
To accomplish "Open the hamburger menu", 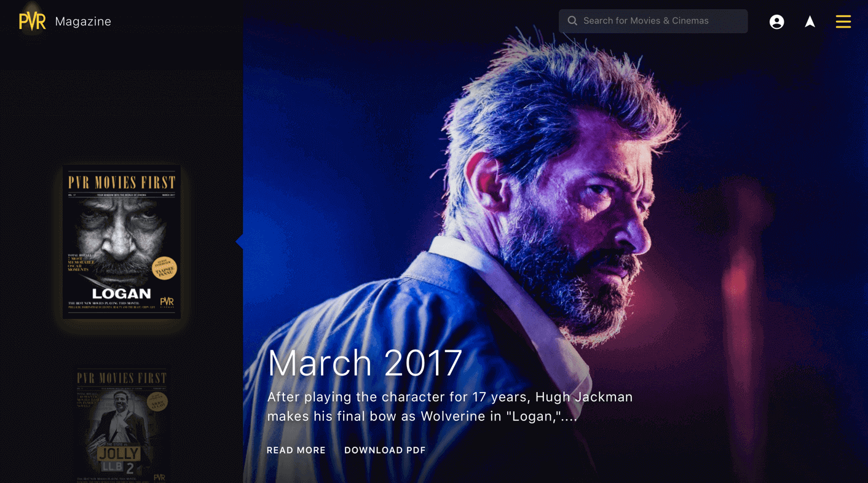I will (x=843, y=22).
